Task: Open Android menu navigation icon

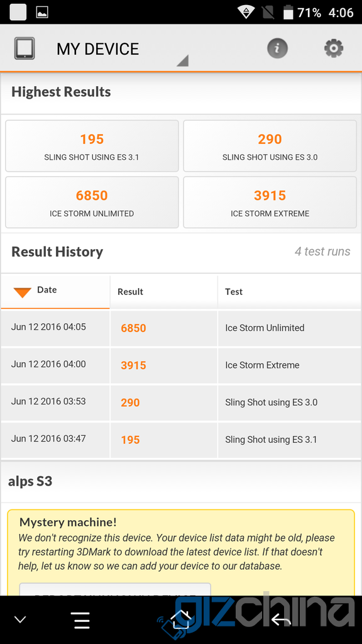Action: pyautogui.click(x=80, y=620)
